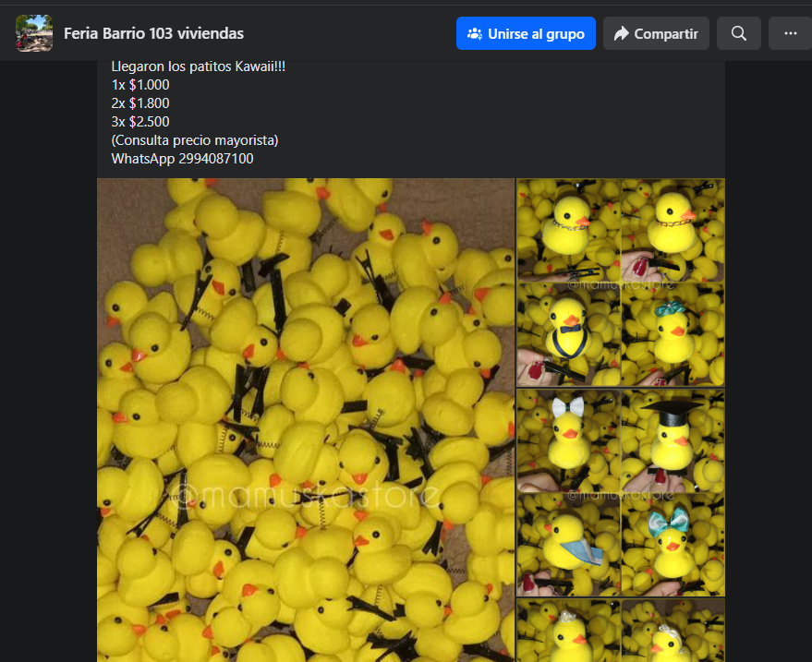
Task: Open duck with teal bow photo
Action: click(673, 544)
